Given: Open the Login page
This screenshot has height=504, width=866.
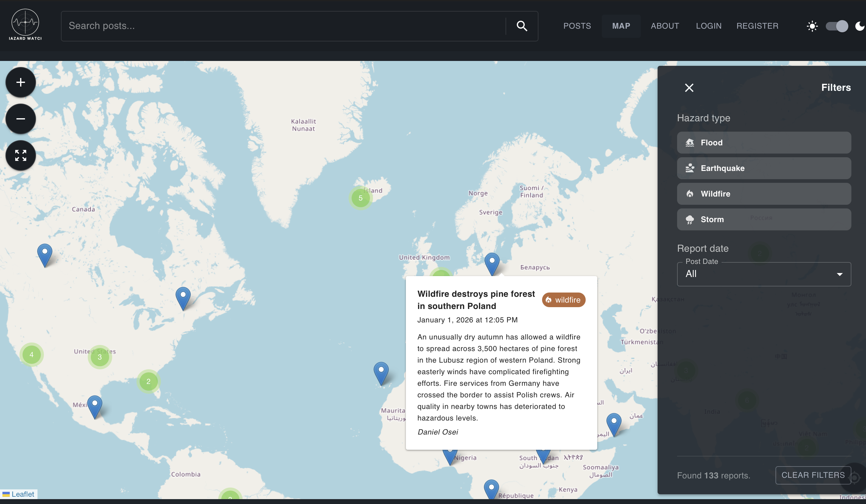Looking at the screenshot, I should pyautogui.click(x=708, y=26).
